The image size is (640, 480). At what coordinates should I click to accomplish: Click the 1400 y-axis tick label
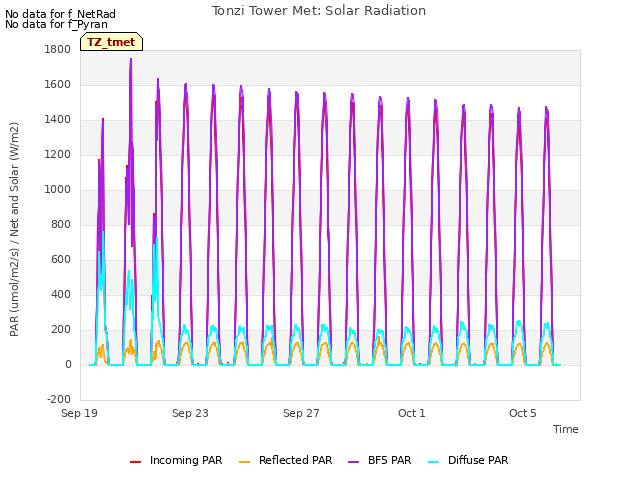tap(58, 120)
